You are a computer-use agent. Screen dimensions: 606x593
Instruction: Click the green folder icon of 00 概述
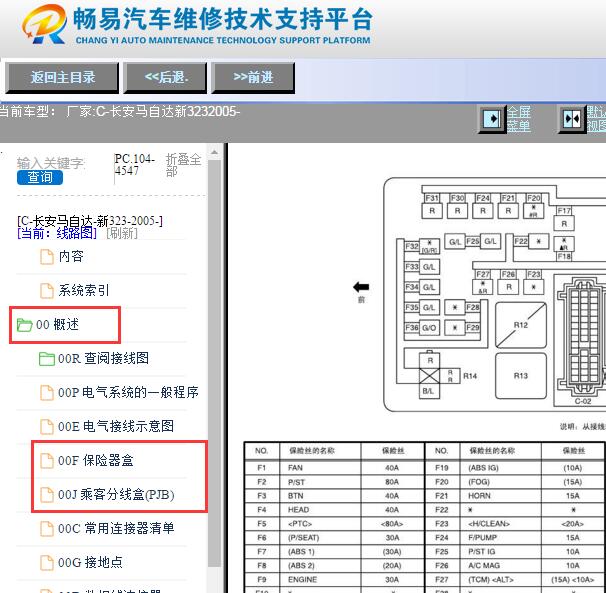24,325
